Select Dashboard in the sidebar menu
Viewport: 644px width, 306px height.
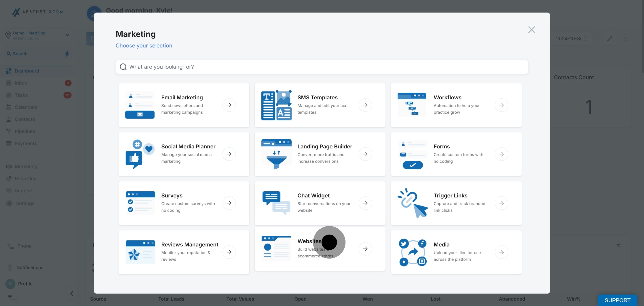click(x=27, y=71)
